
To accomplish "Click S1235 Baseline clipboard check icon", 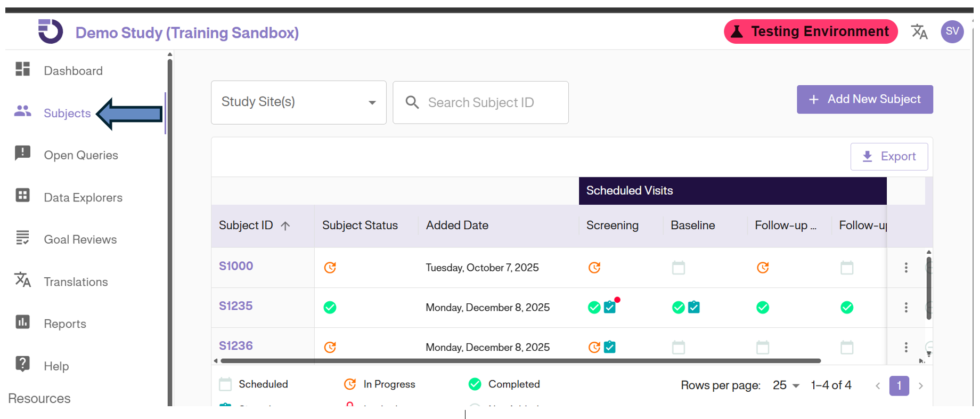I will coord(693,307).
